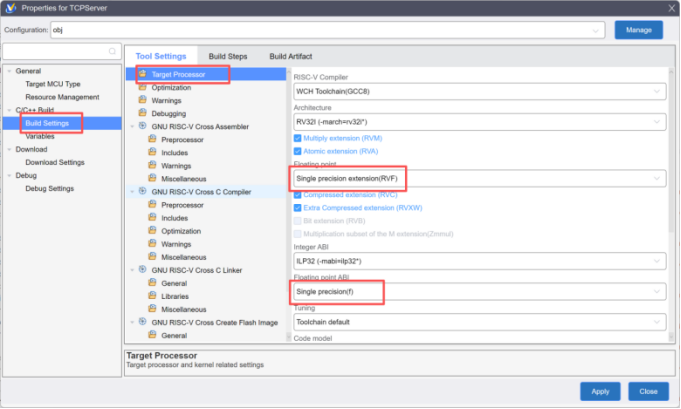The width and height of the screenshot is (681, 409).
Task: Click the C Linker Miscellaneous folder icon
Action: tap(152, 308)
